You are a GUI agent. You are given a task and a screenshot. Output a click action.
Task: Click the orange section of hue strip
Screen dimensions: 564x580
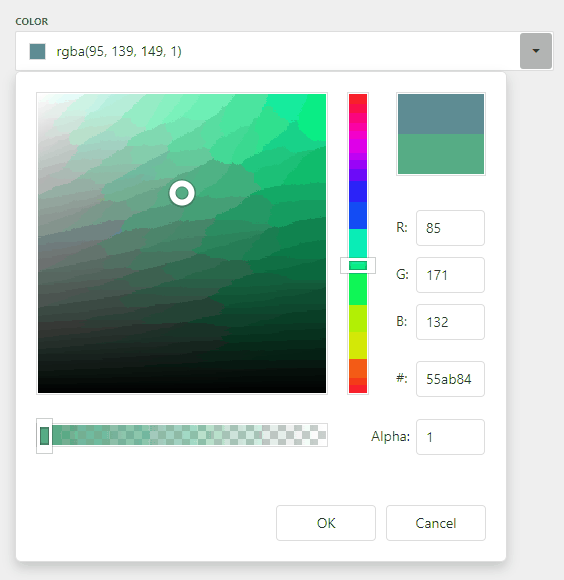pos(358,368)
